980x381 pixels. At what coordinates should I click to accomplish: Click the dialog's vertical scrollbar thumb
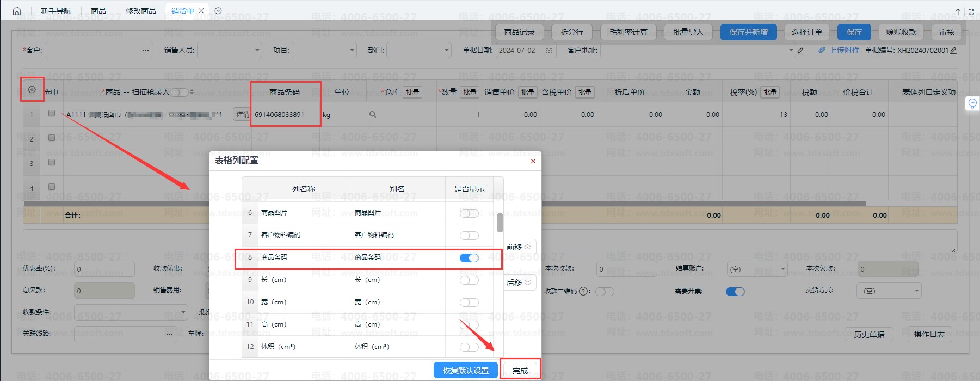(500, 223)
